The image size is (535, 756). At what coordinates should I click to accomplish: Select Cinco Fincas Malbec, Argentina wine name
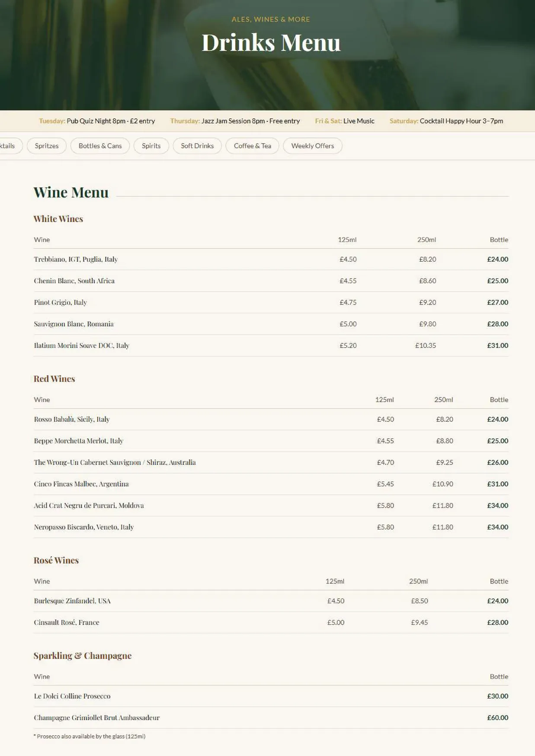81,484
